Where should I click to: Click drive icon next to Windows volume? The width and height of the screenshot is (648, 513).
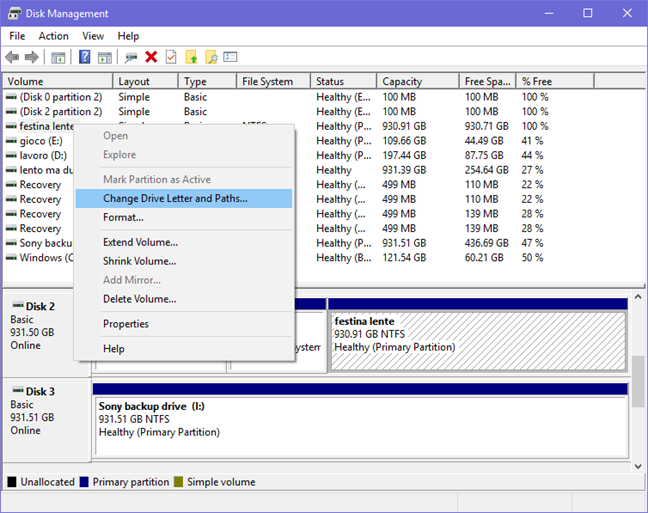12,258
